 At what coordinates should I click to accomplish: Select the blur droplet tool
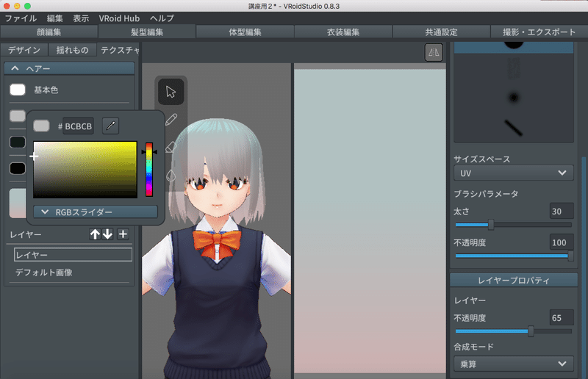click(x=171, y=175)
